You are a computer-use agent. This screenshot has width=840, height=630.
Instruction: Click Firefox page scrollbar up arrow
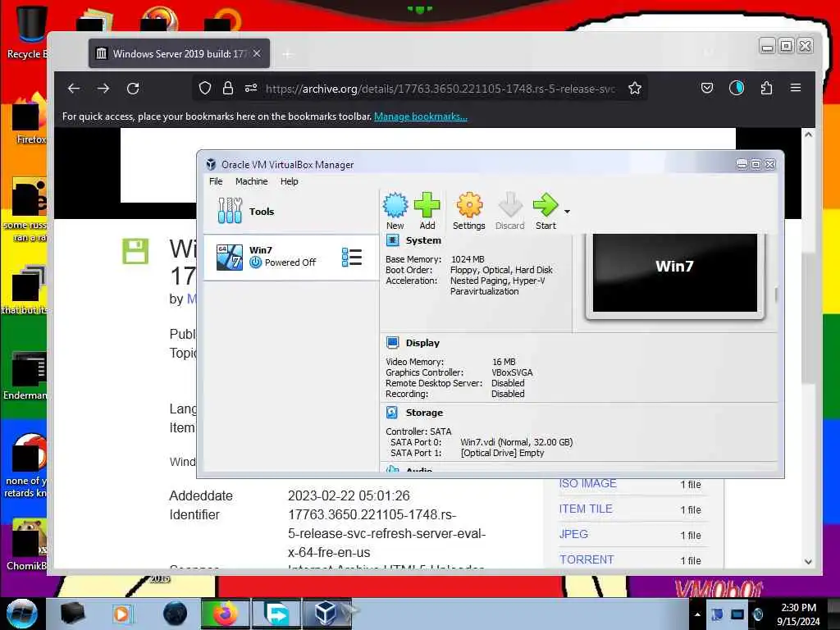808,135
